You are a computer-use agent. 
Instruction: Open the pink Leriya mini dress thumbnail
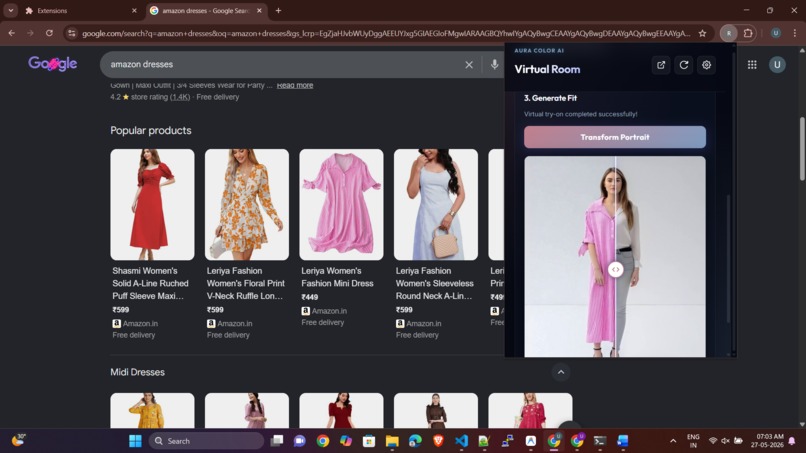[341, 205]
